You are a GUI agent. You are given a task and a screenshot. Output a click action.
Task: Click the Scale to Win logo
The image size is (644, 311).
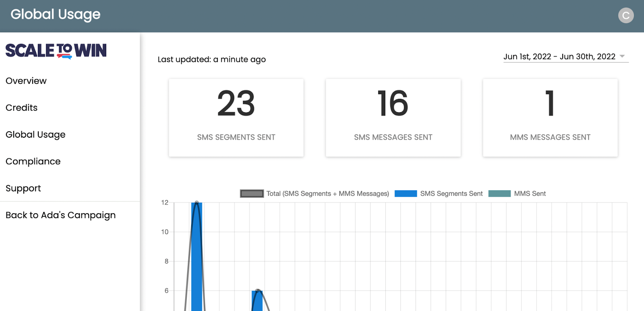[x=56, y=51]
